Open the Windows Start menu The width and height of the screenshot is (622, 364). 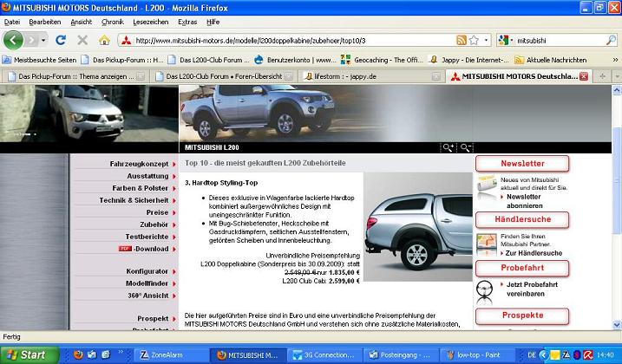point(29,354)
